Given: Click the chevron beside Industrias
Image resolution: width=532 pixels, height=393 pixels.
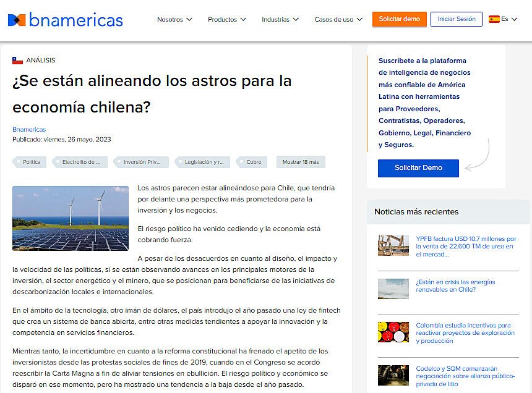Looking at the screenshot, I should (x=296, y=19).
